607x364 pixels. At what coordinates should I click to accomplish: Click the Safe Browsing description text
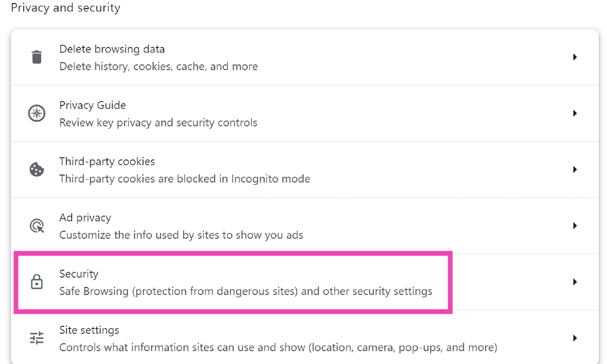pyautogui.click(x=245, y=291)
